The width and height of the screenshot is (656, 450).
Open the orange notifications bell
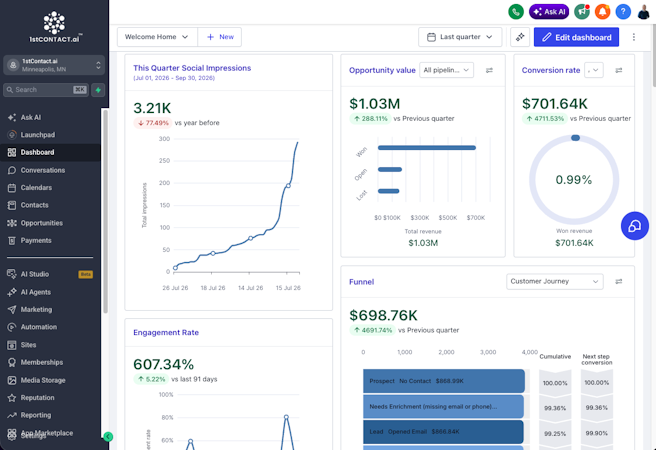(602, 12)
